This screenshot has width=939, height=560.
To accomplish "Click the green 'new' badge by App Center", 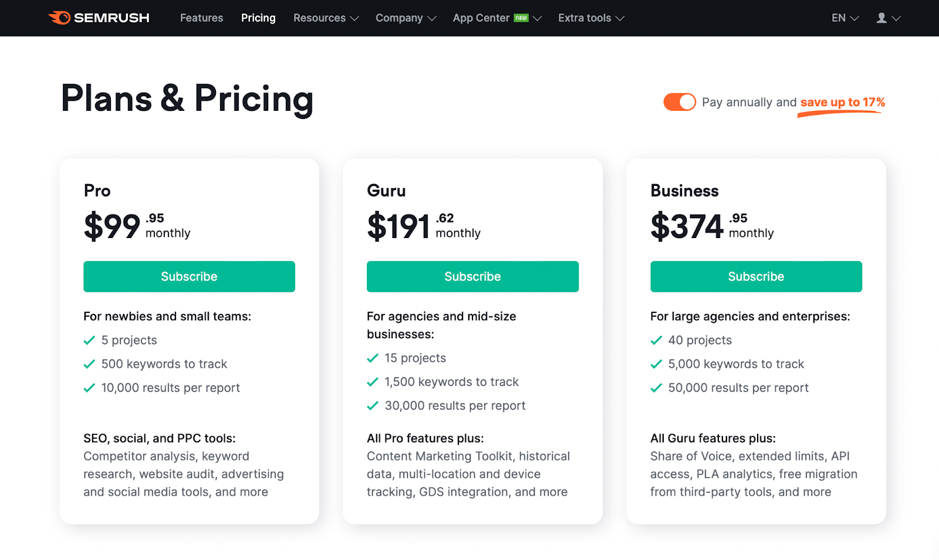I will 521,18.
